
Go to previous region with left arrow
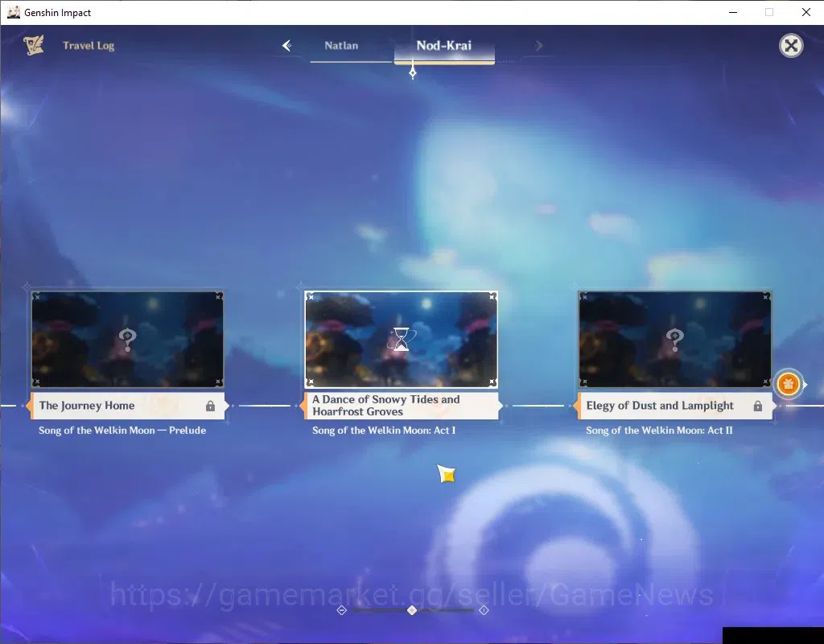(x=287, y=45)
